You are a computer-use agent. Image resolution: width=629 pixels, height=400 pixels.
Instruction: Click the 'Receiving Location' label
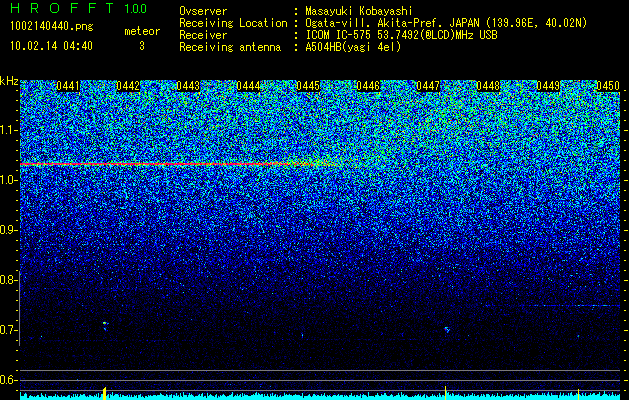pos(233,23)
